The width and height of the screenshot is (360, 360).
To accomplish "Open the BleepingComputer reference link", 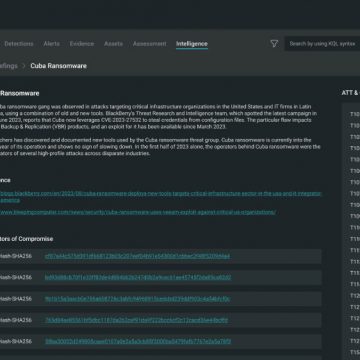I will (x=138, y=212).
